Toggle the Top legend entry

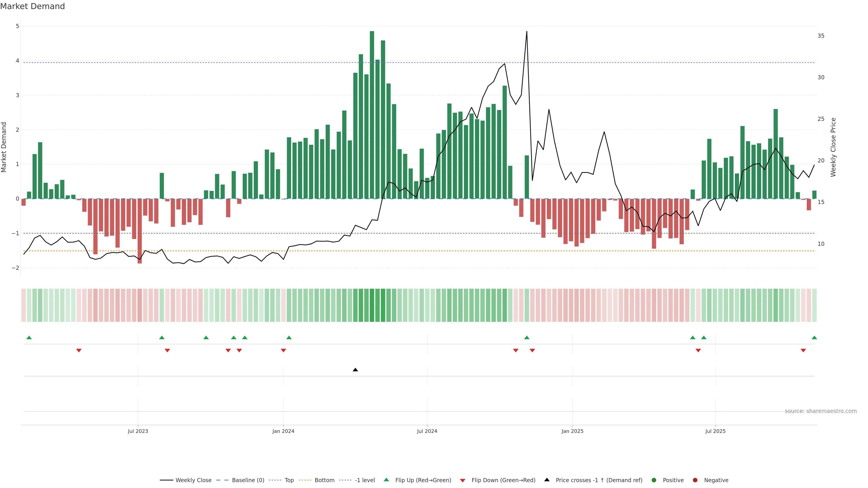(x=289, y=480)
